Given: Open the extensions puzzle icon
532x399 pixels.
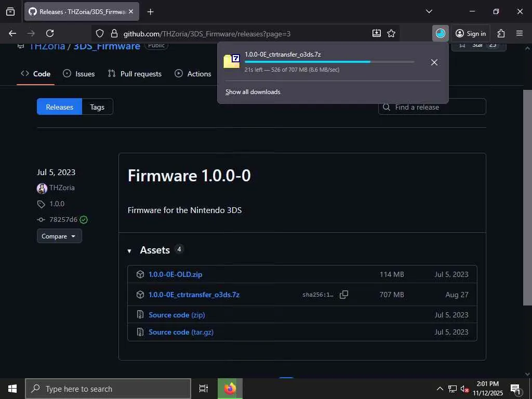Looking at the screenshot, I should [x=501, y=33].
